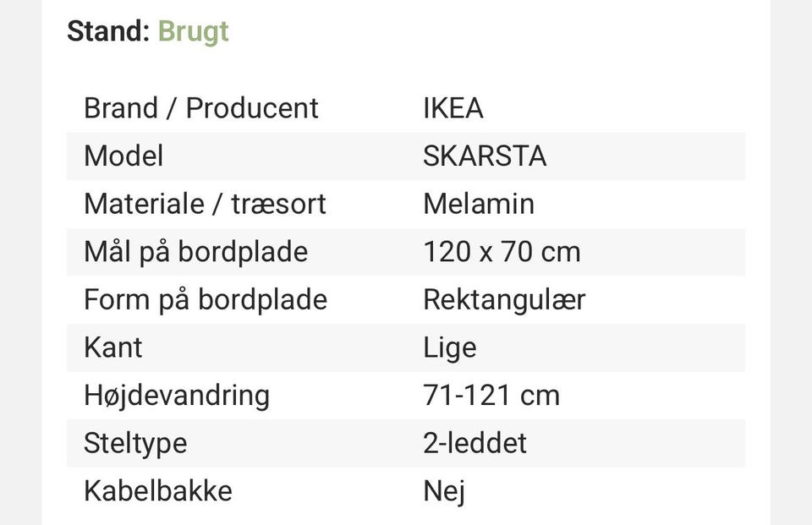Select the 'Rektangulær' shape value
This screenshot has width=812, height=525.
[504, 299]
